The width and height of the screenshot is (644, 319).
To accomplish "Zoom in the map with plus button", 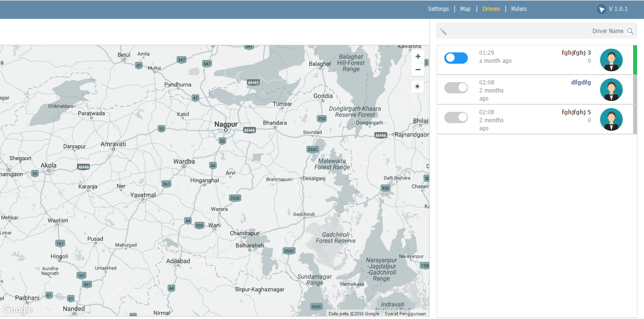I will [418, 56].
